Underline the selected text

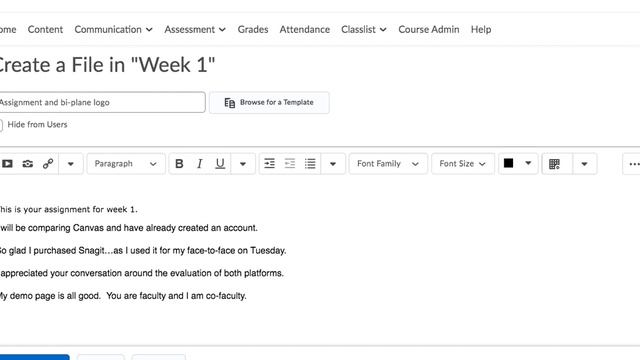click(220, 164)
